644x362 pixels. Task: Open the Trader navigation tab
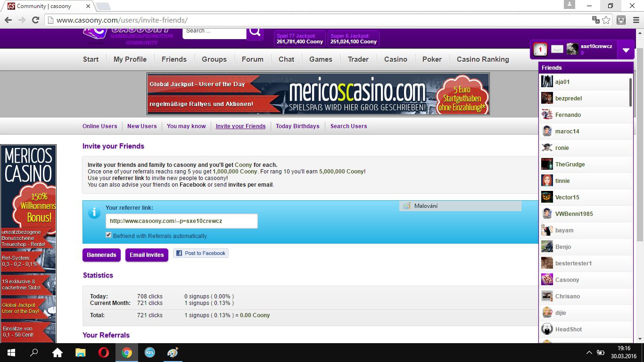[x=358, y=59]
